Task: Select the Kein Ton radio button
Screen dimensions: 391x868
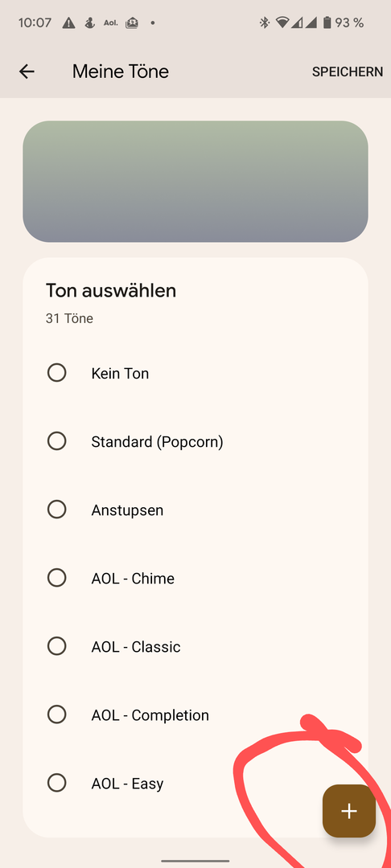Action: (x=56, y=373)
